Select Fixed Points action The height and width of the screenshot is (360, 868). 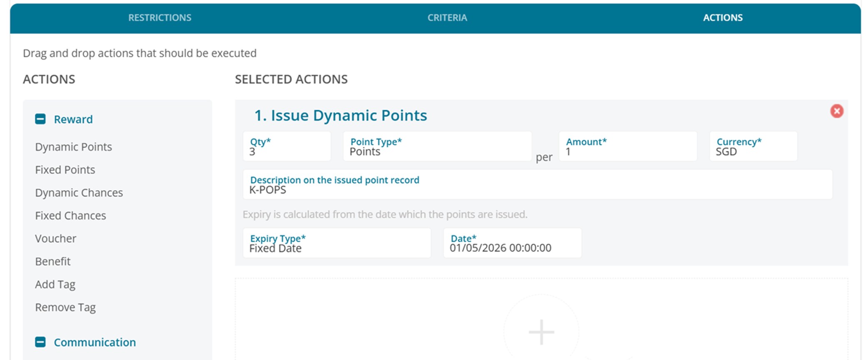(65, 170)
